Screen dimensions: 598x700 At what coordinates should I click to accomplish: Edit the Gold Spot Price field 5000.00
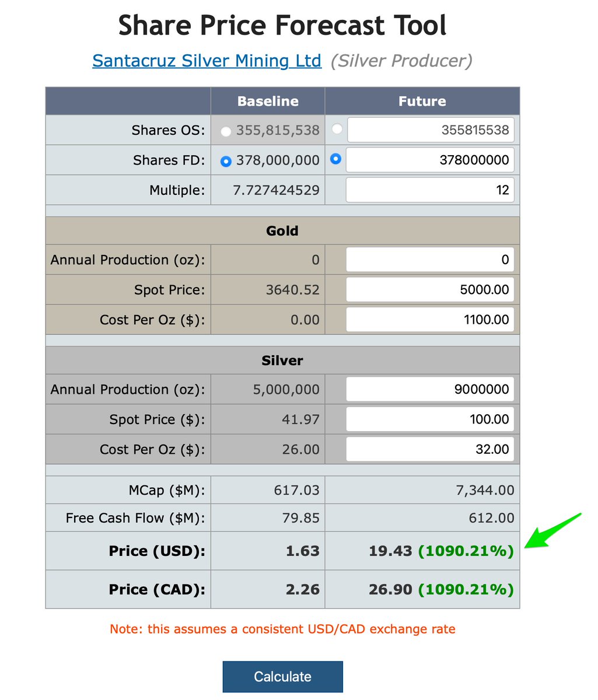coord(431,290)
